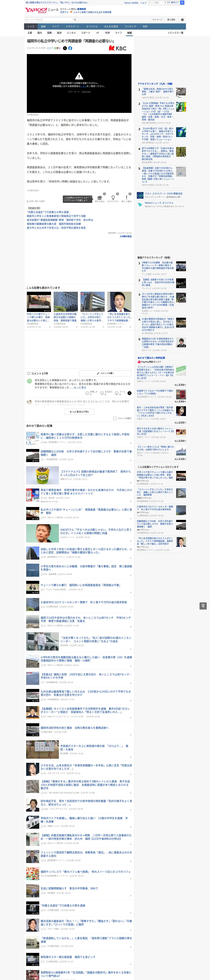210x980 pixels.
Task: Click the Yahoo! JAPAN News logo
Action: pos(42,10)
